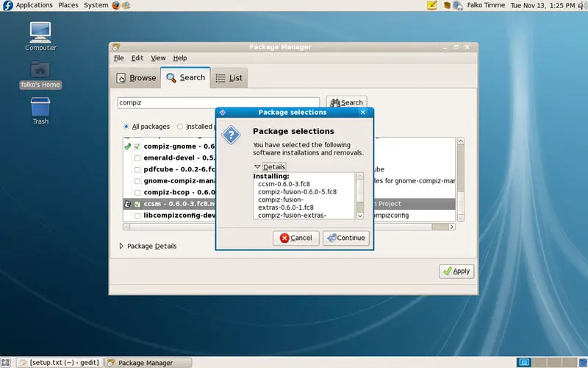588x368 pixels.
Task: Click the Apply button
Action: tap(456, 271)
